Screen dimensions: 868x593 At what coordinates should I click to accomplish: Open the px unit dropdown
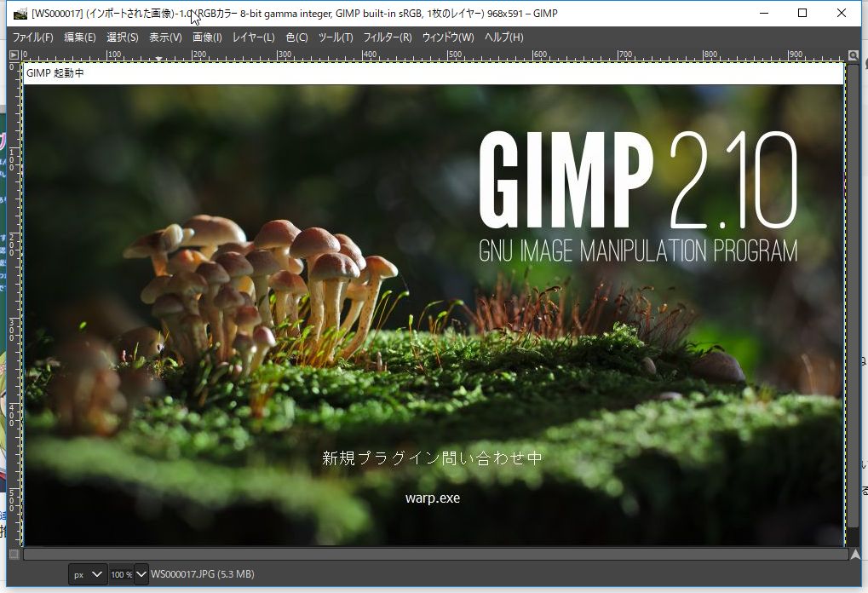(x=88, y=574)
